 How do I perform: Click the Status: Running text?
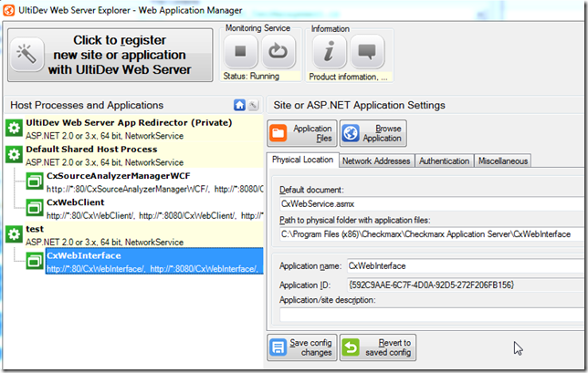251,77
